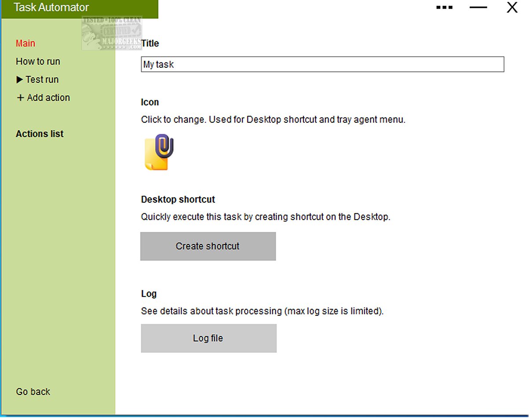Open the How to run page
Viewport: 530px width, 420px height.
[38, 62]
